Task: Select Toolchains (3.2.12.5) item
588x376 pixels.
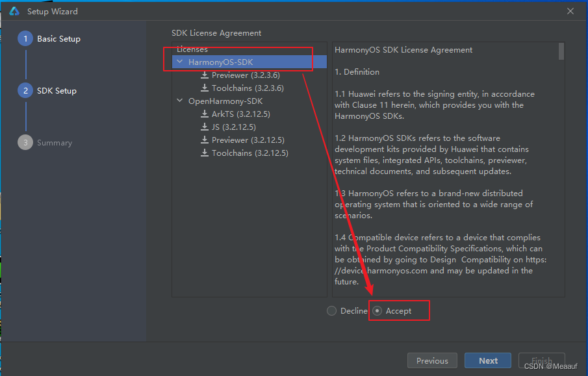Action: tap(249, 153)
